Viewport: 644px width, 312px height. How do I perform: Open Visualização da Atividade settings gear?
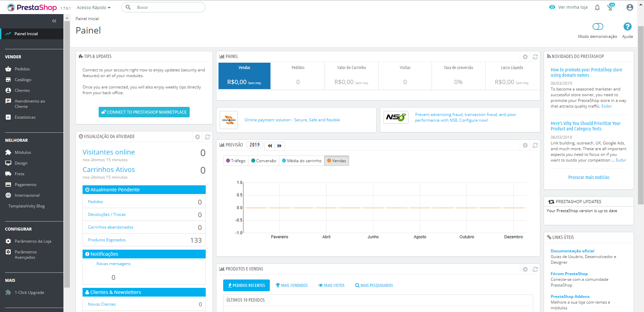pos(197,137)
